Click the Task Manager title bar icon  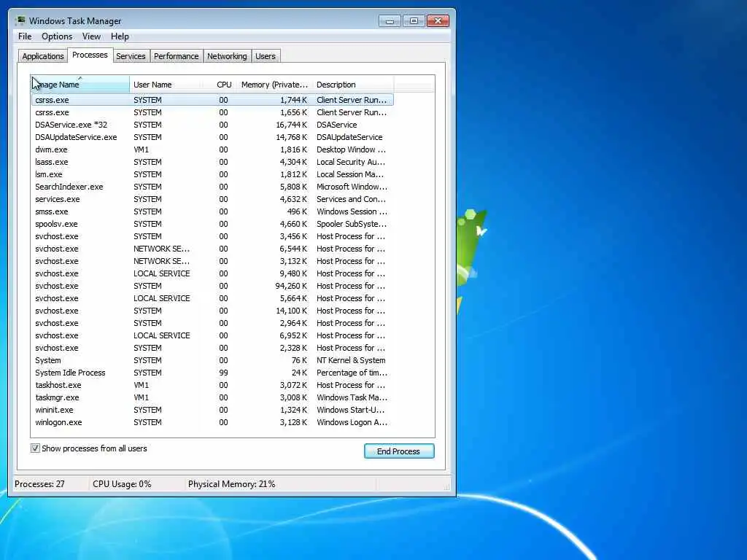coord(20,20)
